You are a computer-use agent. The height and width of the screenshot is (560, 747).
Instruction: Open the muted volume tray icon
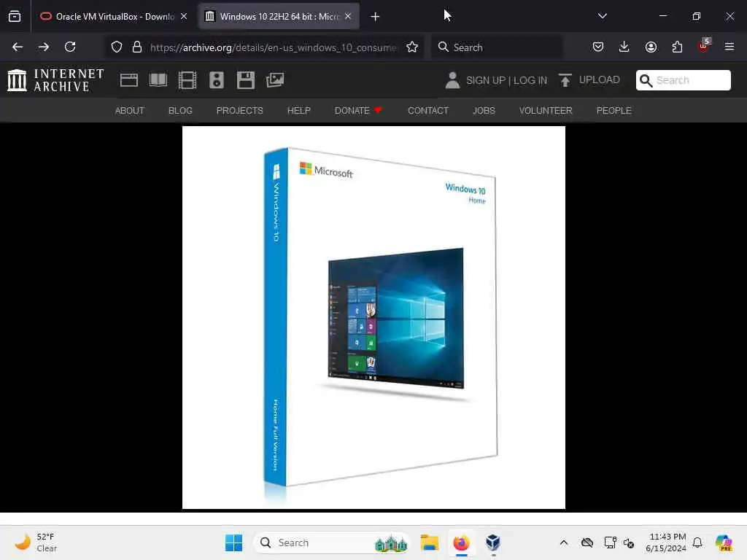[629, 542]
